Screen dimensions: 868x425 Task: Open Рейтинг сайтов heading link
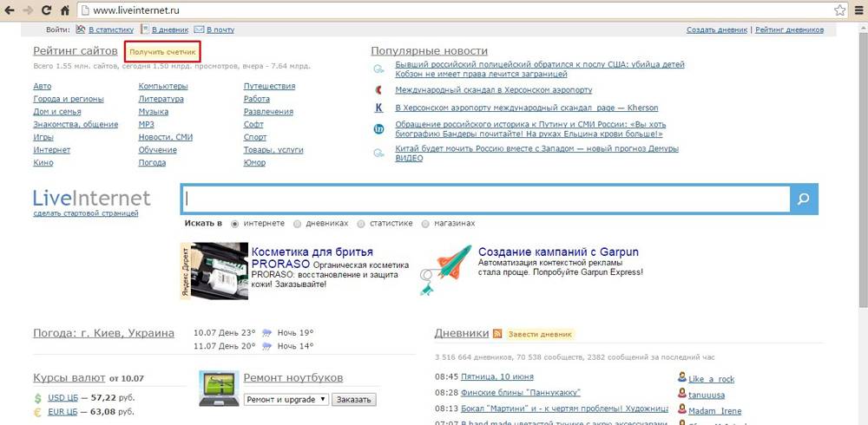click(76, 51)
